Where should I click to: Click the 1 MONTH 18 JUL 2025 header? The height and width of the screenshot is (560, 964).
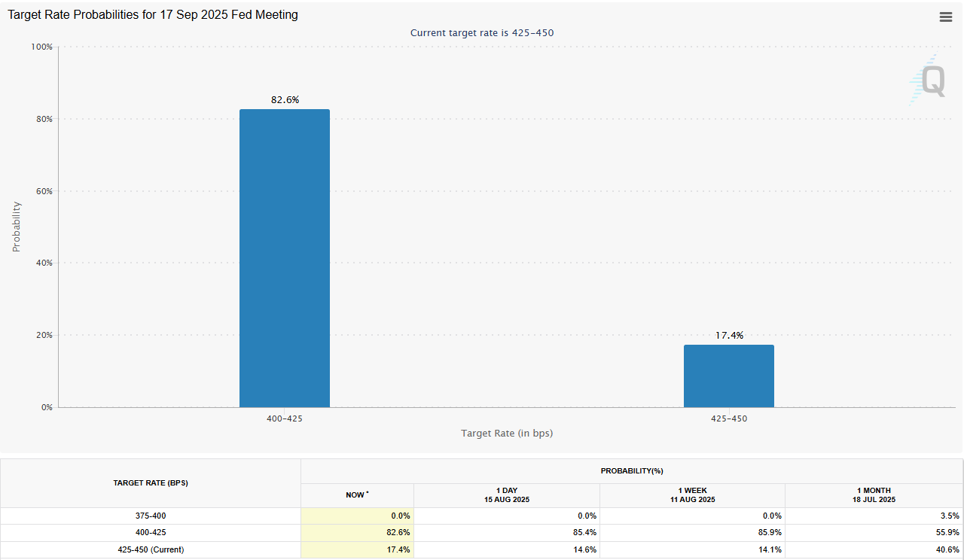click(874, 495)
